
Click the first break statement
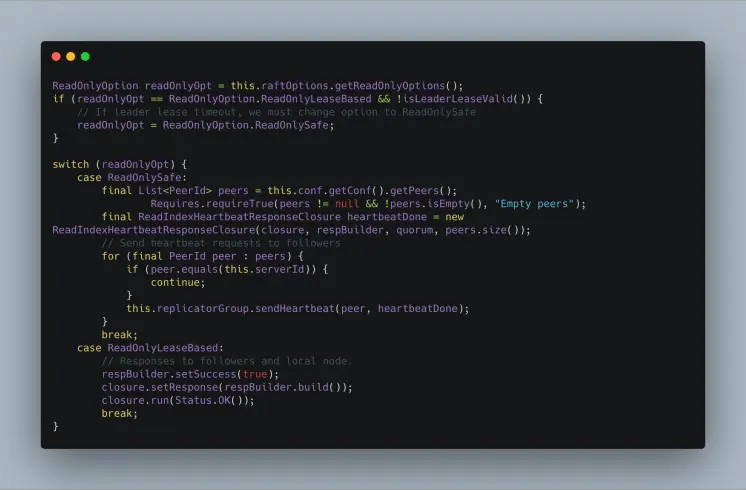(x=119, y=335)
